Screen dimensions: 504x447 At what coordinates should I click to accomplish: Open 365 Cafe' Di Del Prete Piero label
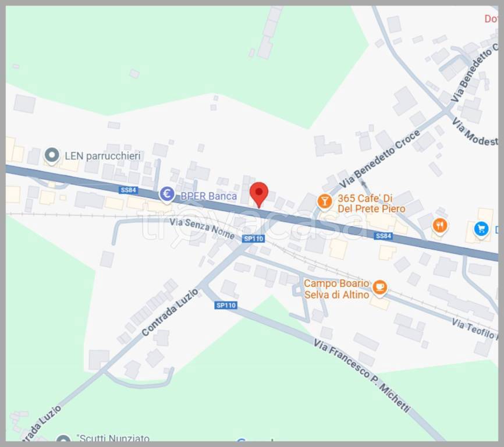pos(371,203)
